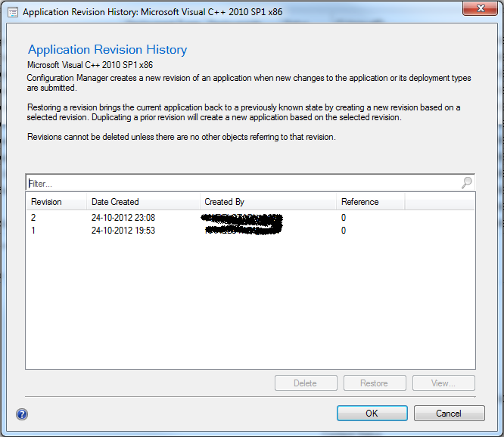Click date 24-10-2012 19:53
504x437 pixels.
(123, 231)
